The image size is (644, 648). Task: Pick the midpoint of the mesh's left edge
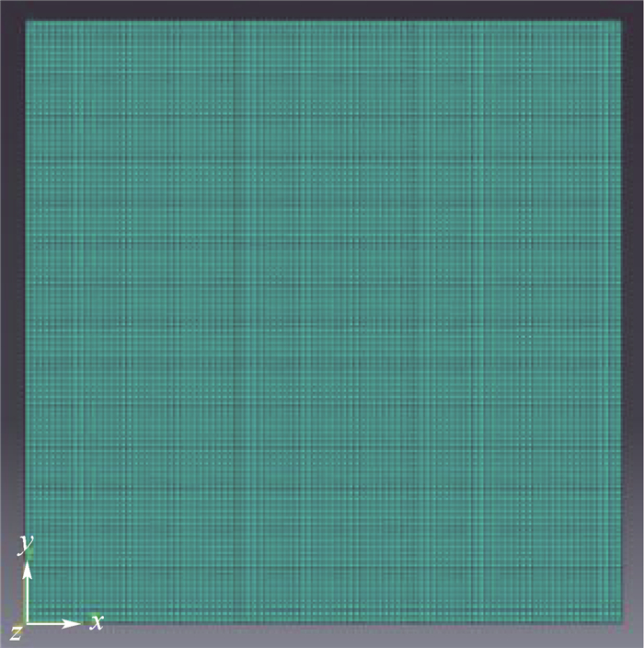tap(24, 322)
